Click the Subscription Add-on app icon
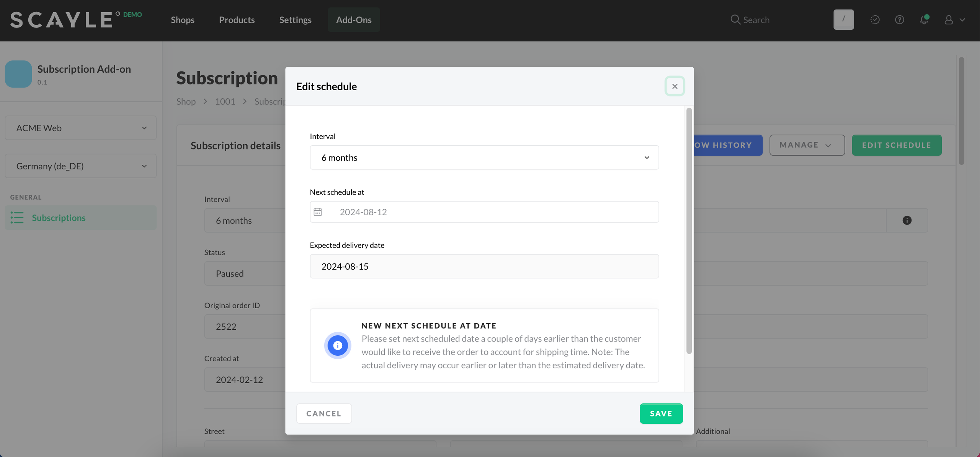 tap(18, 74)
